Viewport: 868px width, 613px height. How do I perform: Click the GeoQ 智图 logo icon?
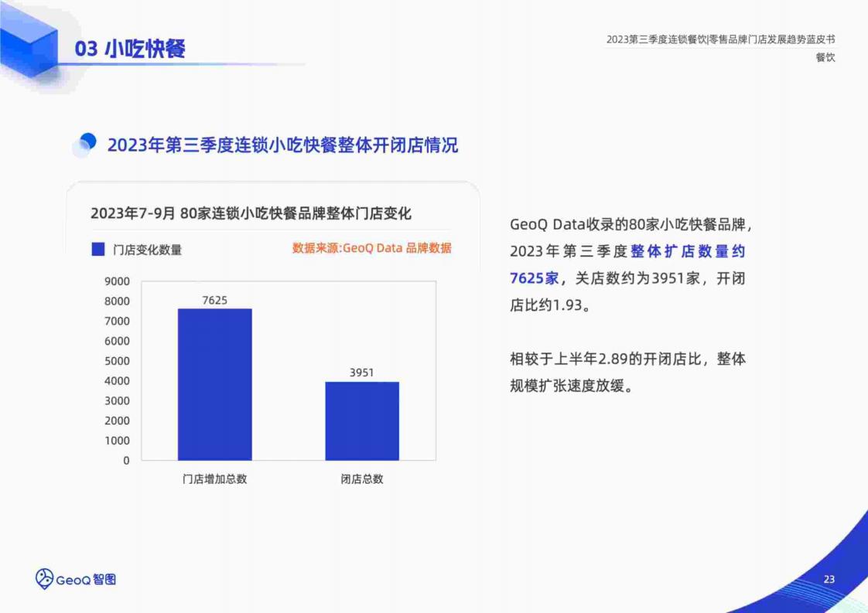point(44,579)
